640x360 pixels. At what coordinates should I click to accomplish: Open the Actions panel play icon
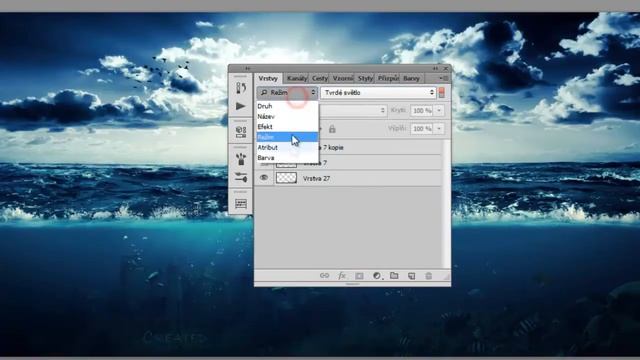click(x=240, y=106)
